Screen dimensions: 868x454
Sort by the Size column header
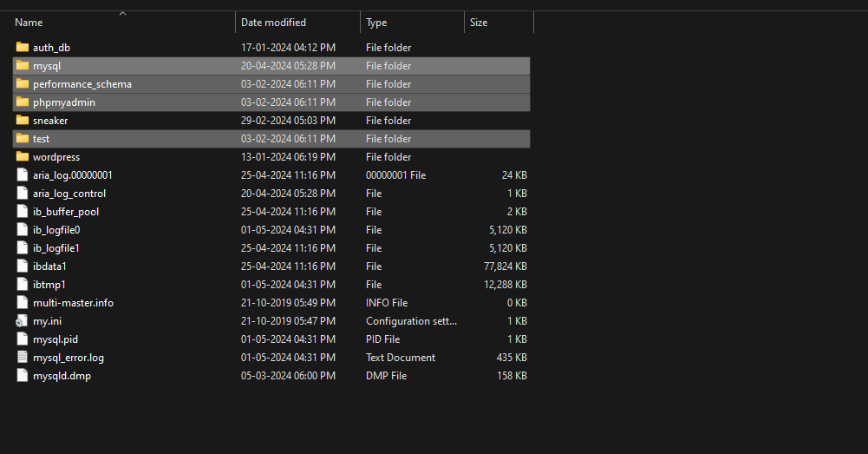pyautogui.click(x=479, y=23)
